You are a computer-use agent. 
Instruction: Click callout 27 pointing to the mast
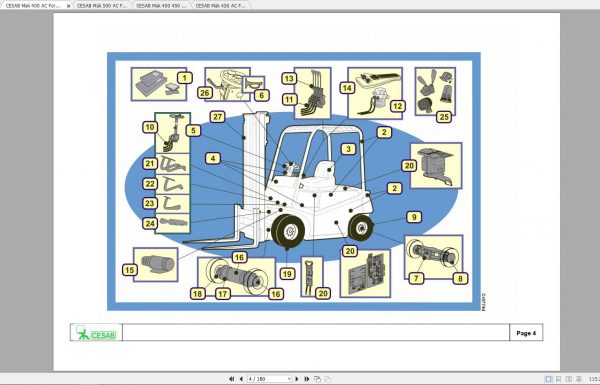click(217, 117)
